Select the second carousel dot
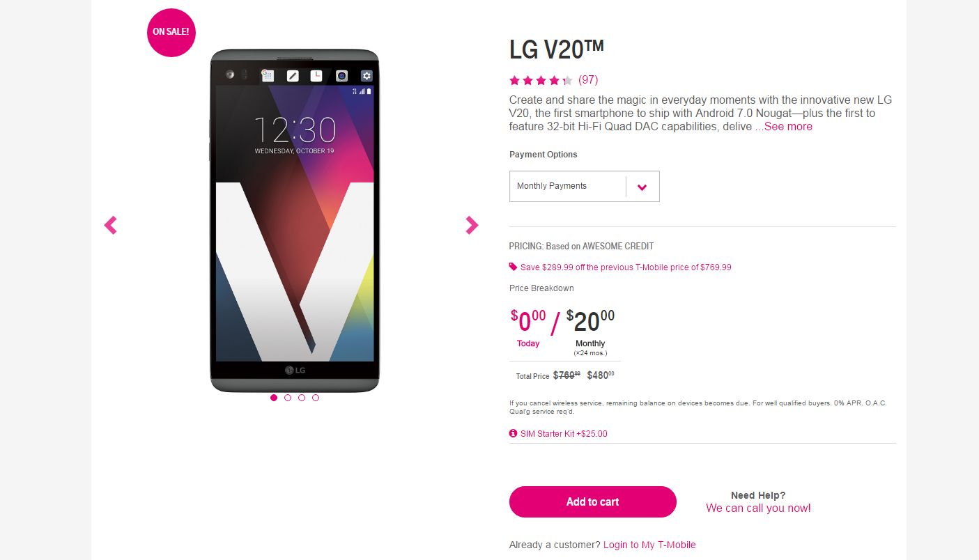This screenshot has width=979, height=560. [x=288, y=398]
